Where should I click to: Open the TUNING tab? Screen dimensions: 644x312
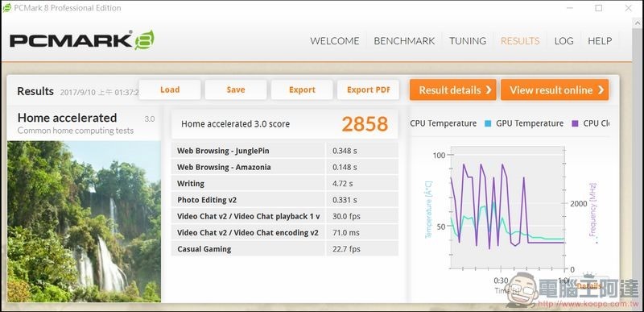(x=468, y=40)
